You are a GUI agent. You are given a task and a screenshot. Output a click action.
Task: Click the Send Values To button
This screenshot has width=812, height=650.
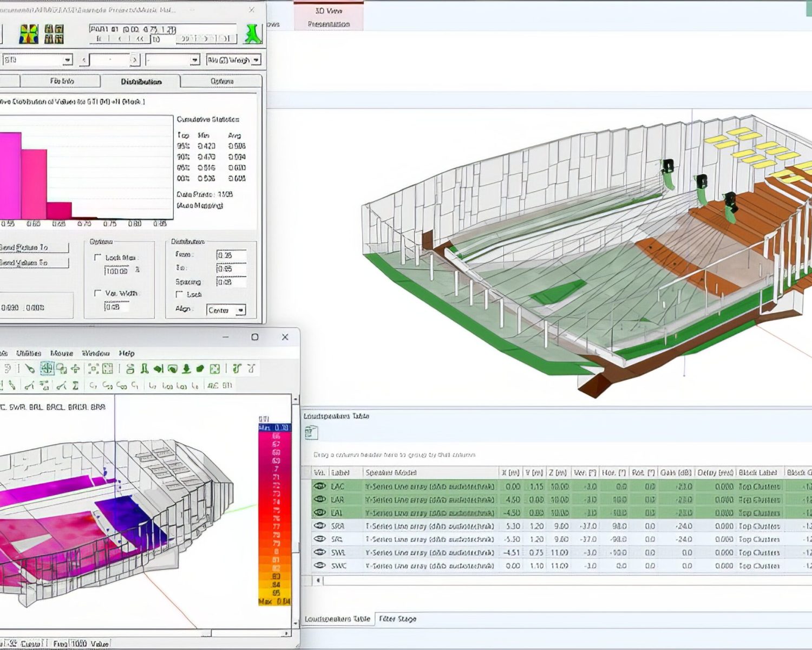pyautogui.click(x=34, y=263)
